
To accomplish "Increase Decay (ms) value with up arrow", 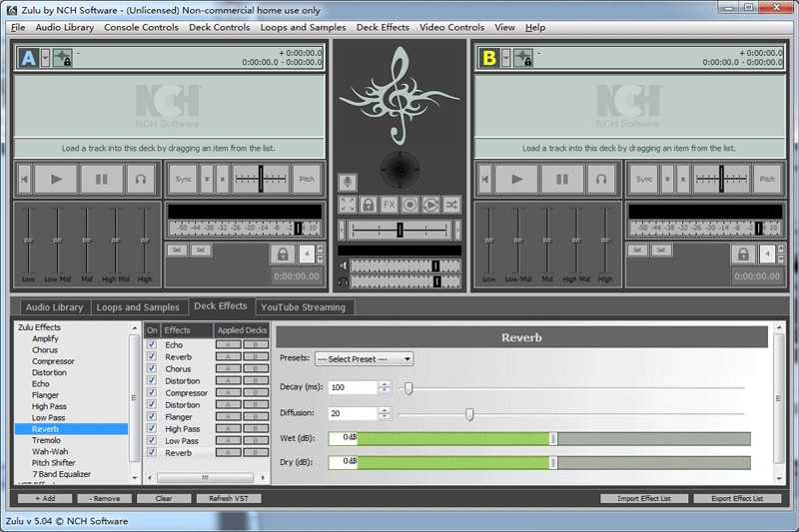I will click(385, 384).
